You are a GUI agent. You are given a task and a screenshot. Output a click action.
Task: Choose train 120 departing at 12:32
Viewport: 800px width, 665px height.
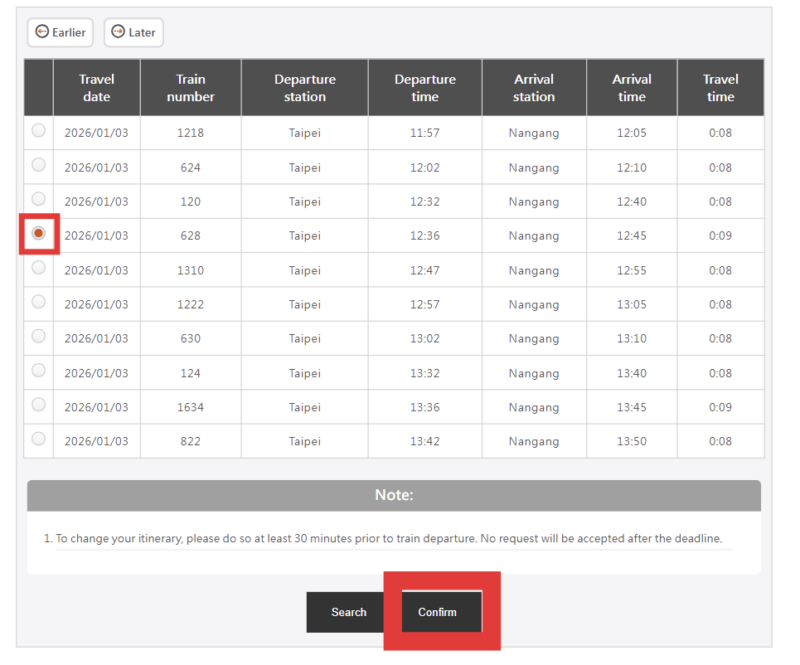click(x=38, y=199)
